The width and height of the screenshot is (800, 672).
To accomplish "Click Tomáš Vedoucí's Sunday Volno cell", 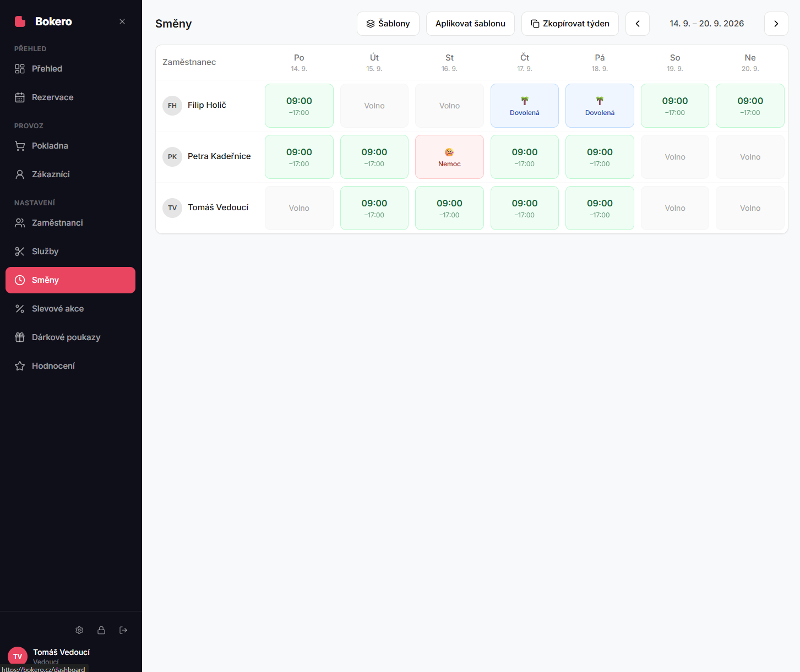I will [x=750, y=208].
